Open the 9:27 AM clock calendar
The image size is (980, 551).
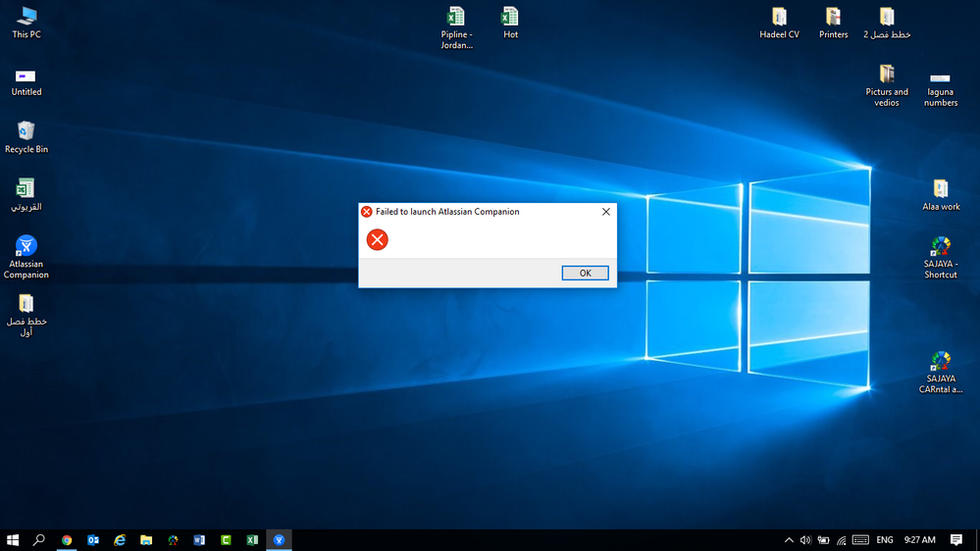(919, 540)
